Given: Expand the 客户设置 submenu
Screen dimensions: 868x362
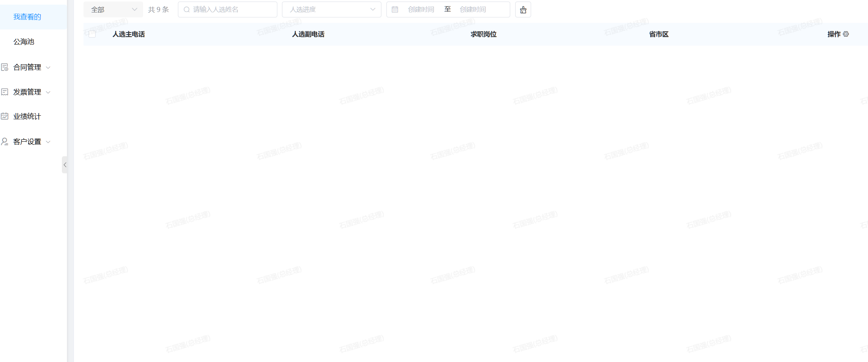Looking at the screenshot, I should (x=48, y=141).
